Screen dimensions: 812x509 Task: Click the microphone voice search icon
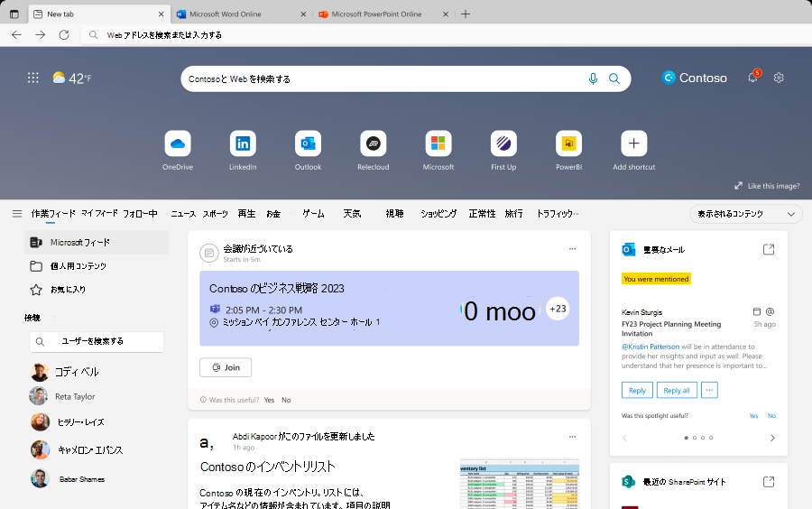[x=593, y=79]
